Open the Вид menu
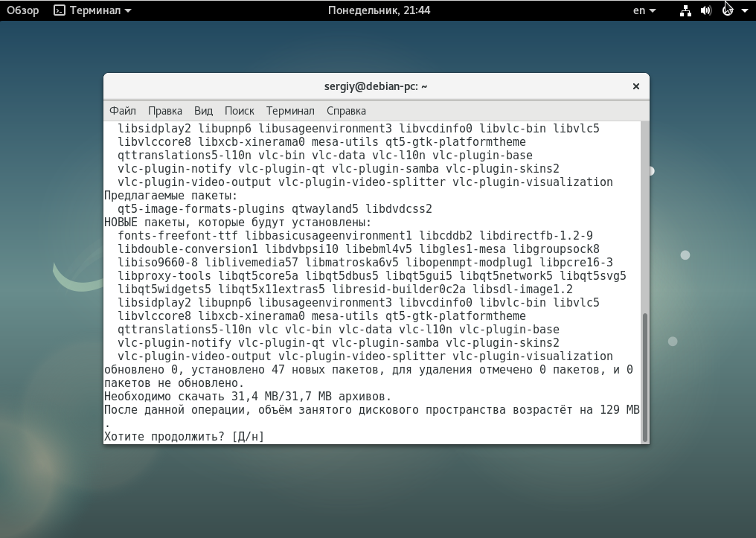 pos(203,111)
